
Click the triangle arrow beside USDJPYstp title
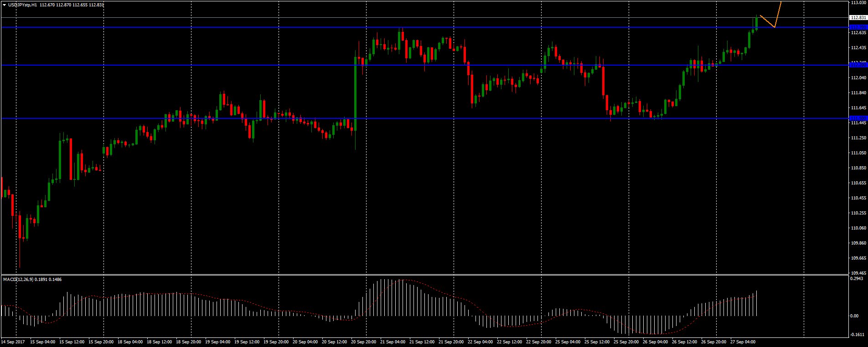point(4,5)
